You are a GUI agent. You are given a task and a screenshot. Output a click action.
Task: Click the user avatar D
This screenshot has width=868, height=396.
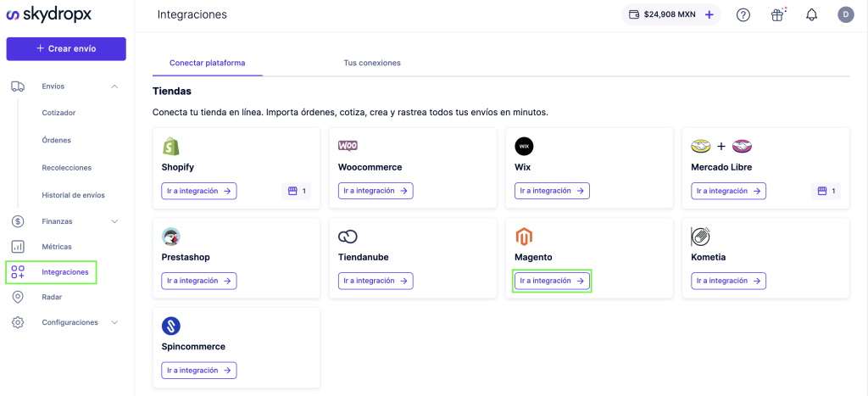tap(845, 14)
